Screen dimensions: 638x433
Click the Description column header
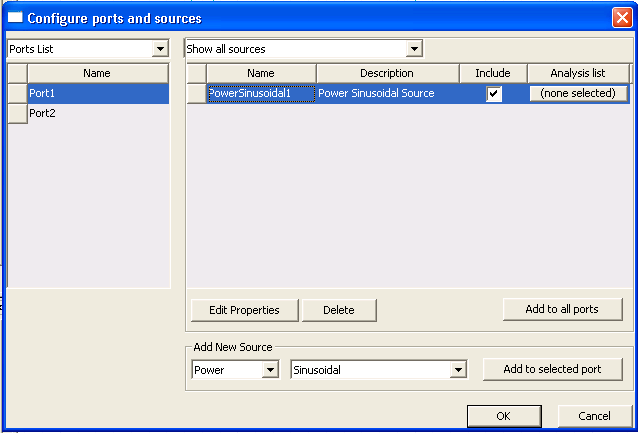387,73
